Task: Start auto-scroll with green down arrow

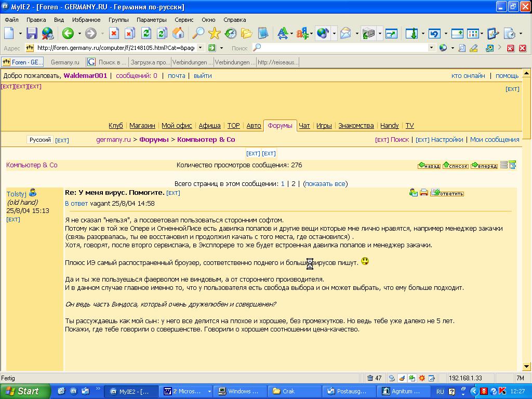Action: [412, 33]
